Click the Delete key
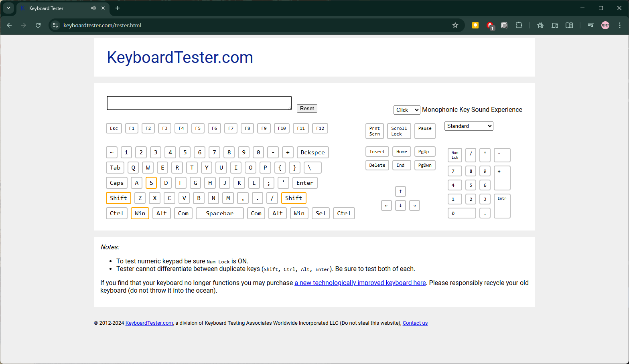 tap(377, 165)
